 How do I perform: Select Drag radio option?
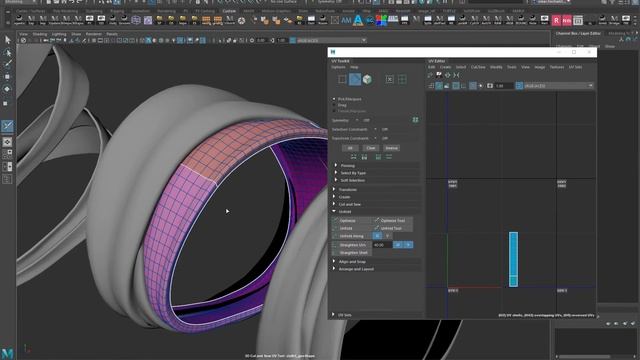(x=334, y=105)
